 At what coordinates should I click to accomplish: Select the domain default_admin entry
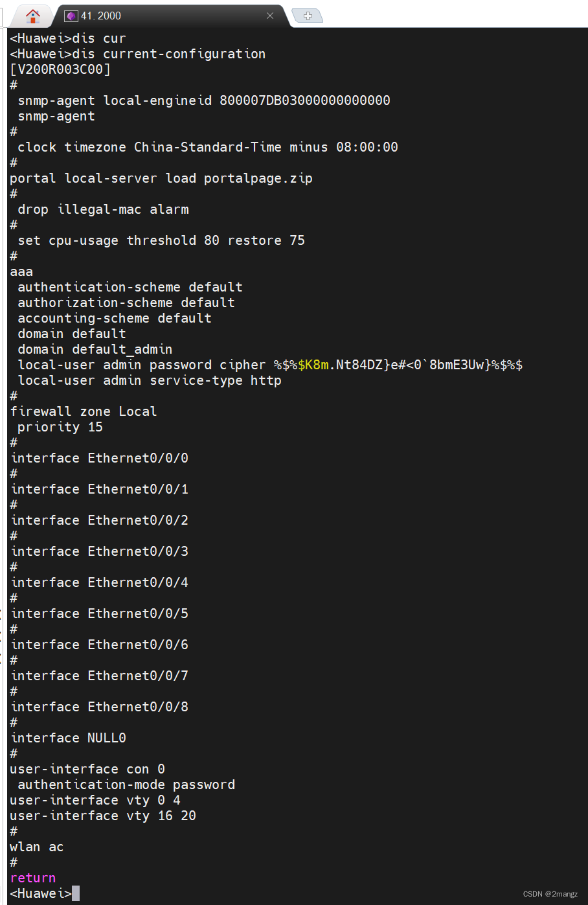pos(95,349)
